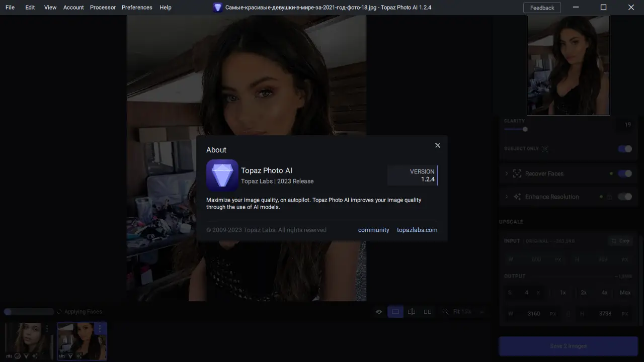Open the first thumbnail's three-dot menu
Image resolution: width=644 pixels, height=362 pixels.
click(x=47, y=328)
